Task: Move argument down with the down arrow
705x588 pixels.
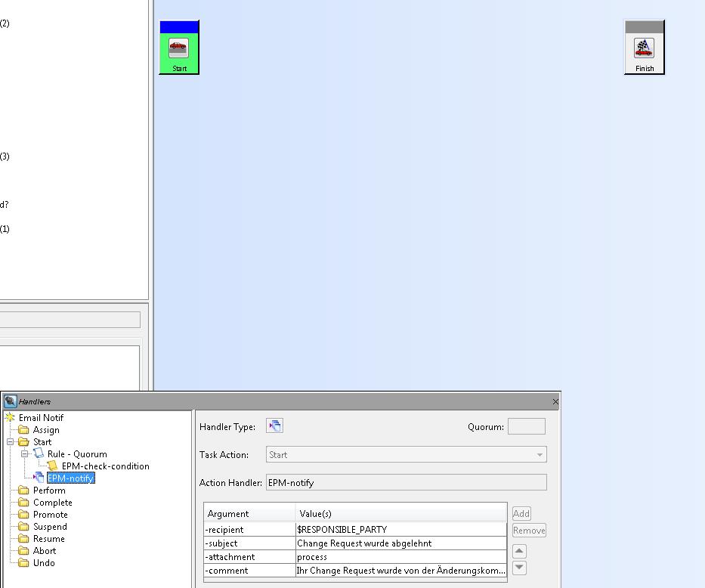Action: point(519,568)
